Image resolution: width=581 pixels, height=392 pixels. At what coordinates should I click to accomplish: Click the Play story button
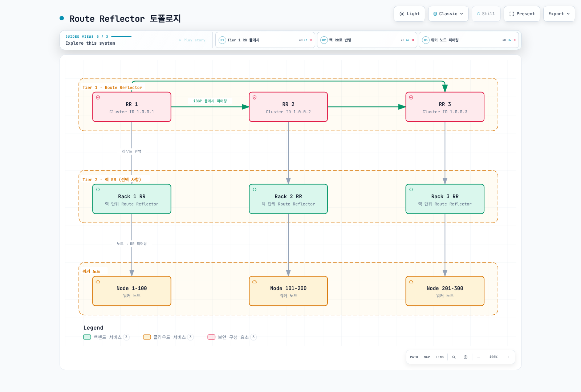pyautogui.click(x=192, y=40)
